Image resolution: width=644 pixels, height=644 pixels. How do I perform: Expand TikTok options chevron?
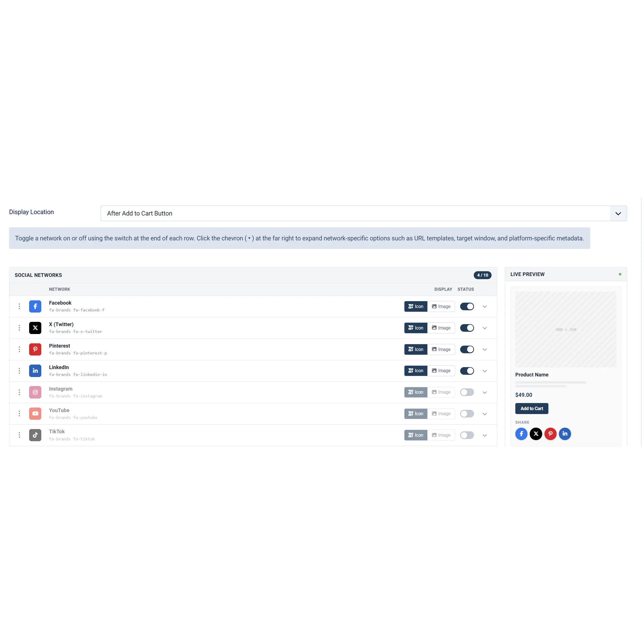point(485,435)
